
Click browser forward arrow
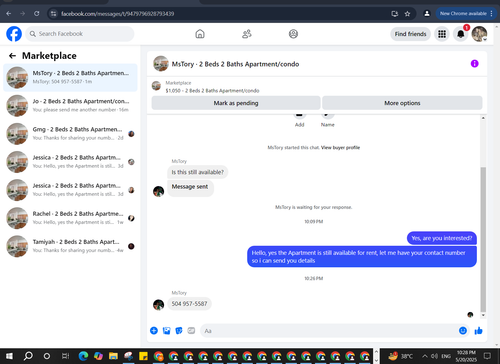click(x=23, y=14)
